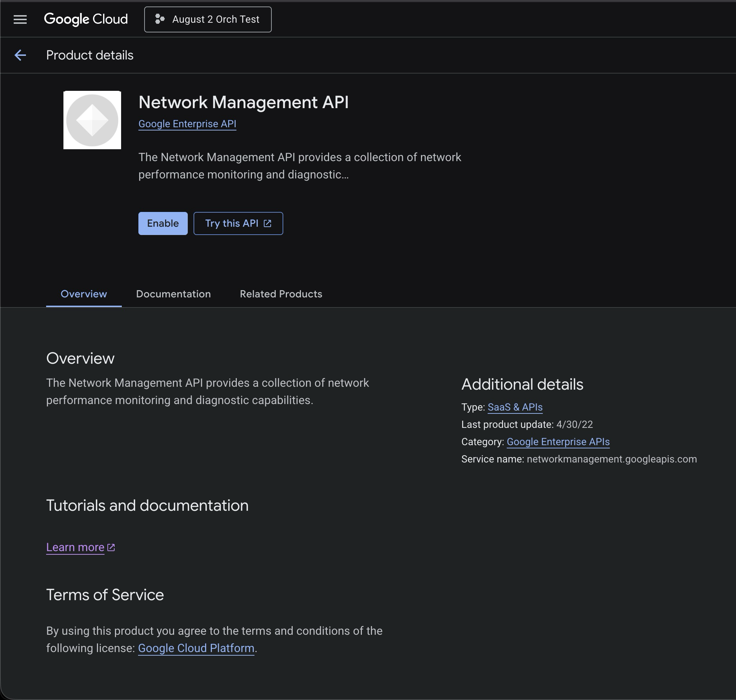Click the project picker hexagon icon

(160, 19)
